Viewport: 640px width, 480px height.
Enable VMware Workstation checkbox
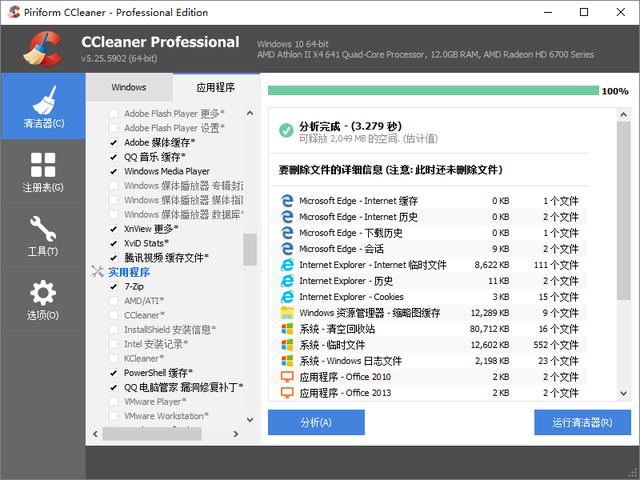pyautogui.click(x=113, y=416)
